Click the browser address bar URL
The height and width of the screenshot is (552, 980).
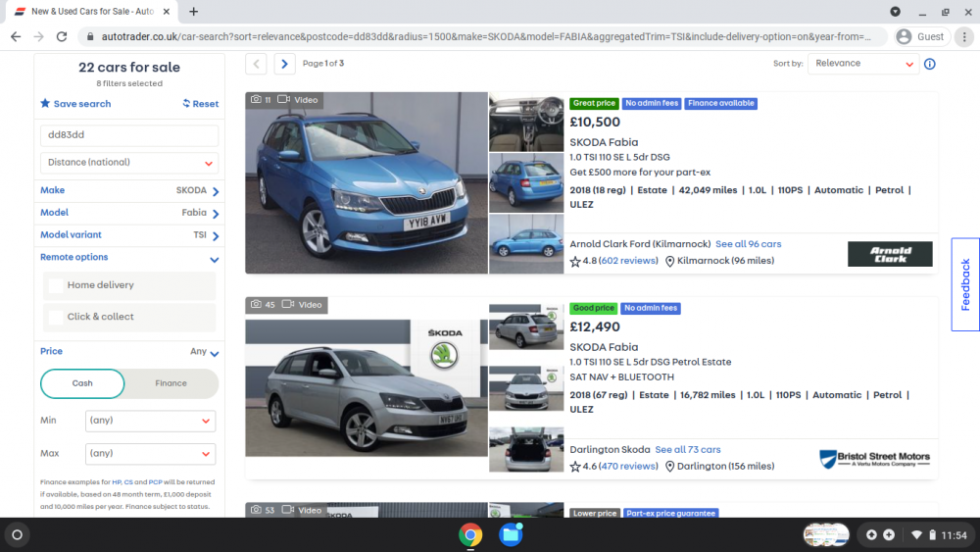click(x=486, y=37)
